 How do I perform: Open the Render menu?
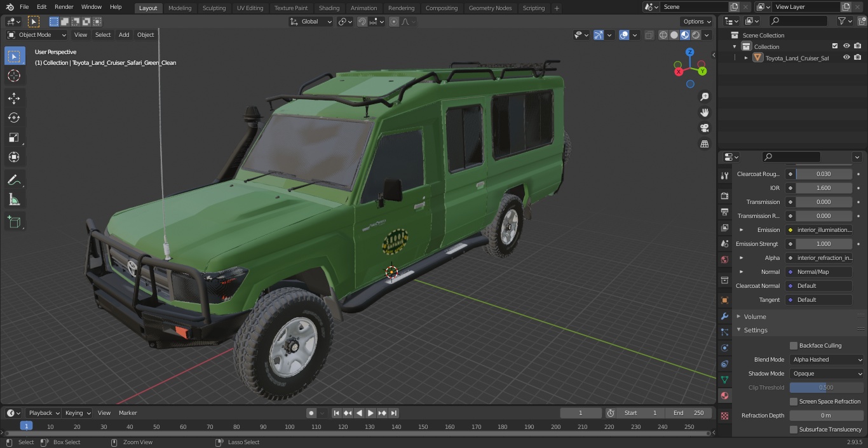[x=64, y=7]
